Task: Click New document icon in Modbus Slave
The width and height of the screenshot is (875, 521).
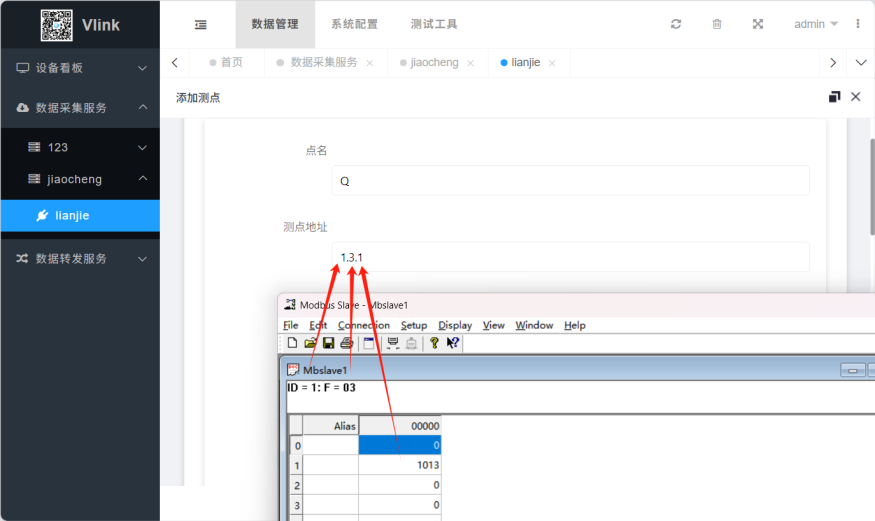Action: (x=292, y=343)
